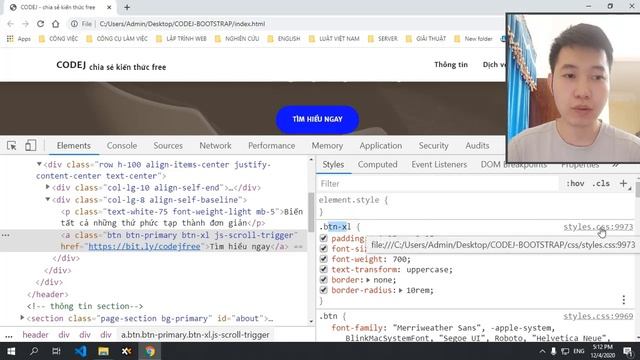Uncheck text-transform: uppercase checkbox
Image resolution: width=640 pixels, height=360 pixels.
click(x=324, y=269)
